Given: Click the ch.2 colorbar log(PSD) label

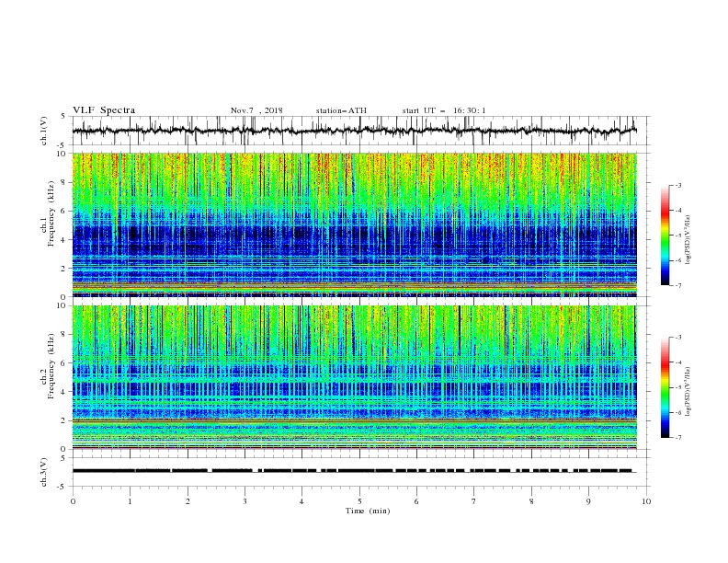Looking at the screenshot, I should click(688, 391).
